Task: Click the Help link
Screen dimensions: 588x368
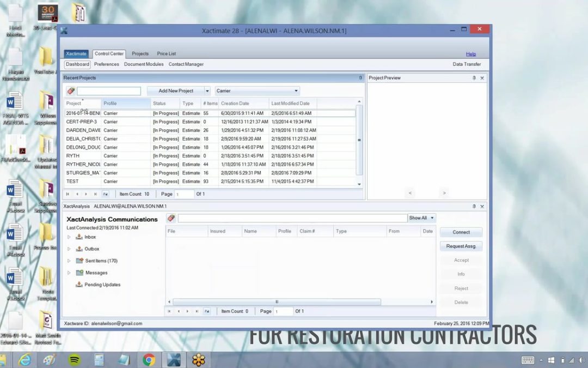Action: [x=471, y=54]
